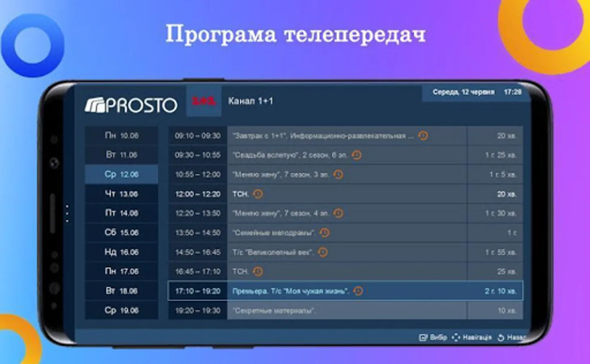The image size is (590, 364).
Task: Click catch-up icon for 'Великолепный век'
Action: 323,252
